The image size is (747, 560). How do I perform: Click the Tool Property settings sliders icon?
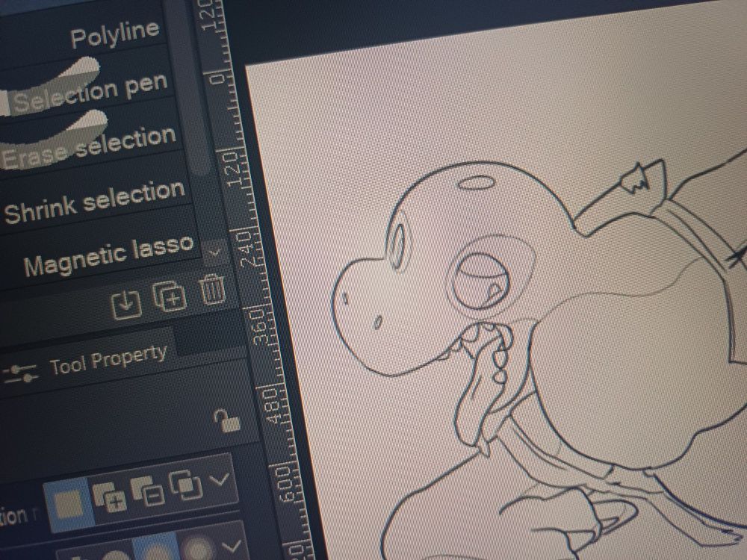[20, 373]
